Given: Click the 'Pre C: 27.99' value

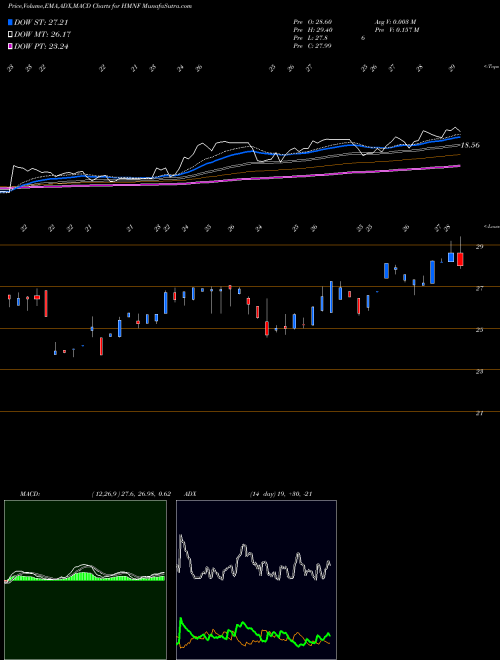Looking at the screenshot, I should point(313,46).
